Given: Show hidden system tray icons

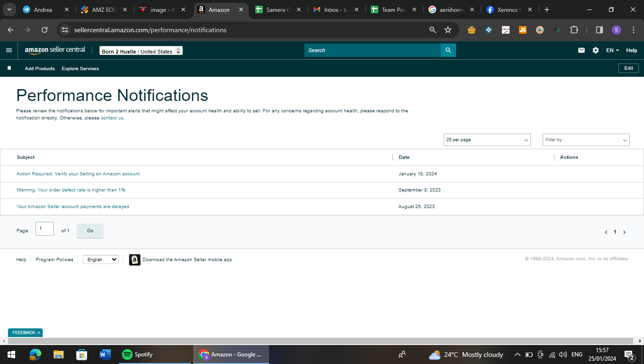Looking at the screenshot, I should pyautogui.click(x=517, y=355).
